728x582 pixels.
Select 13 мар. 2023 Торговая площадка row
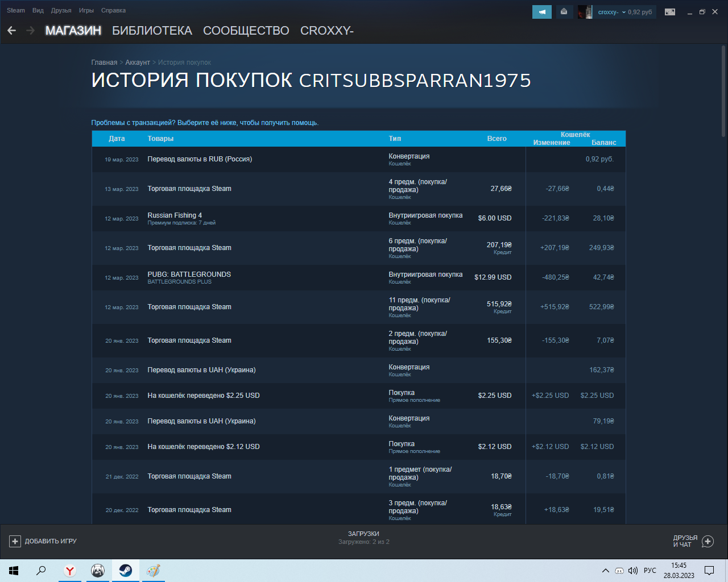(x=359, y=189)
